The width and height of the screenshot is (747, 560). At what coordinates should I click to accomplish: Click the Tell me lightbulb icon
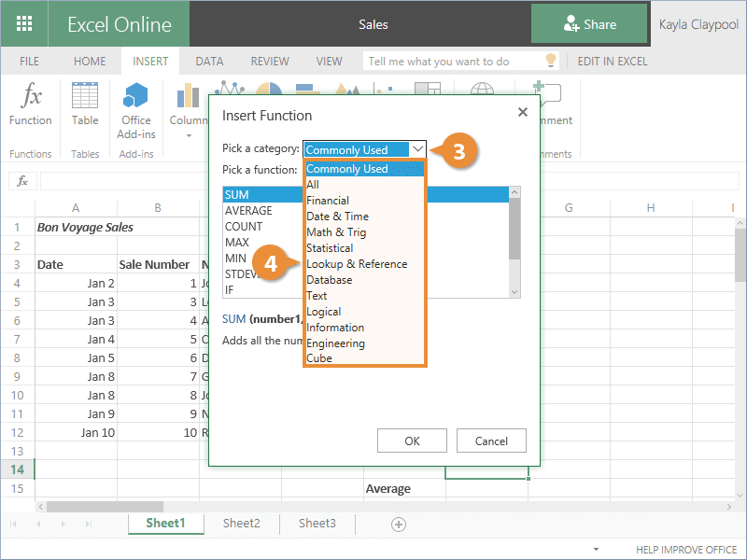point(551,62)
